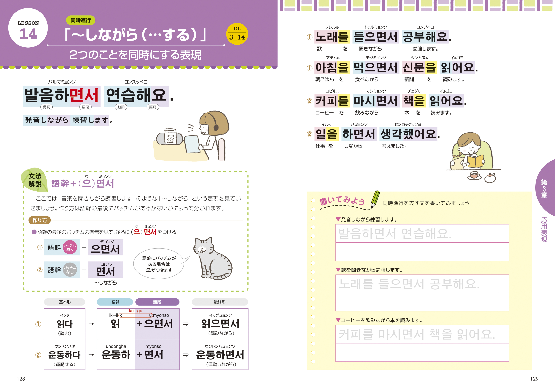Click the LESSON 14 circle badge

pos(28,28)
